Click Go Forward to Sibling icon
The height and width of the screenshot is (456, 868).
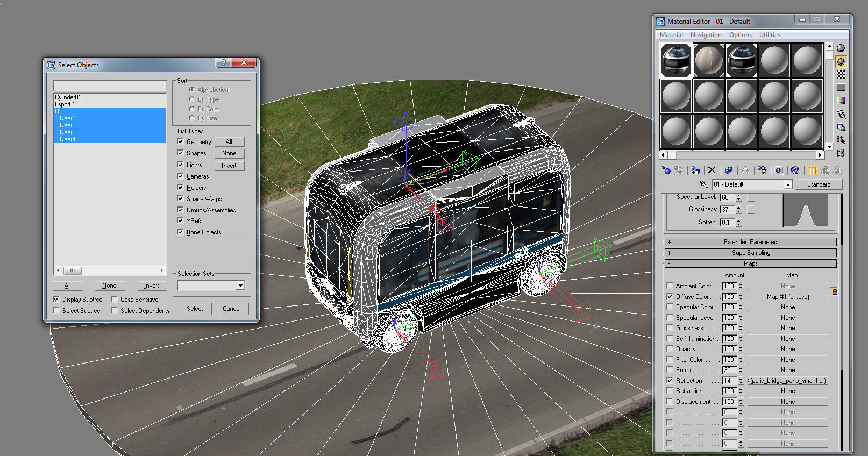click(837, 170)
